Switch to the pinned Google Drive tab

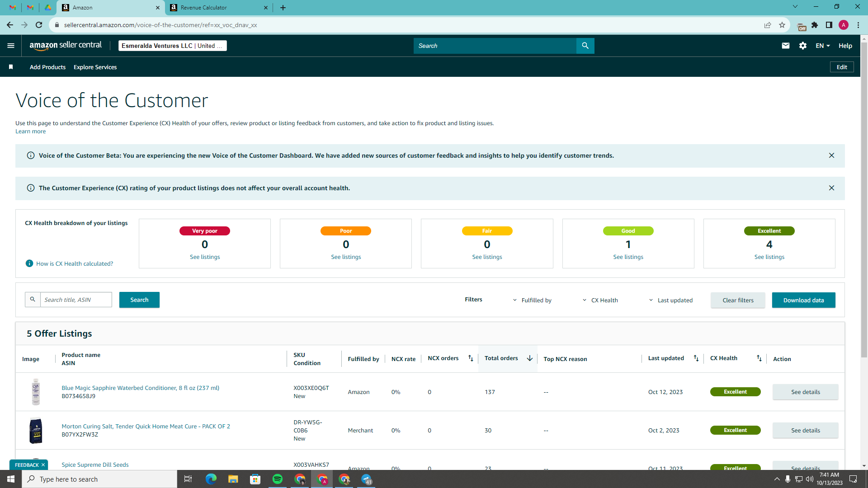pyautogui.click(x=47, y=8)
